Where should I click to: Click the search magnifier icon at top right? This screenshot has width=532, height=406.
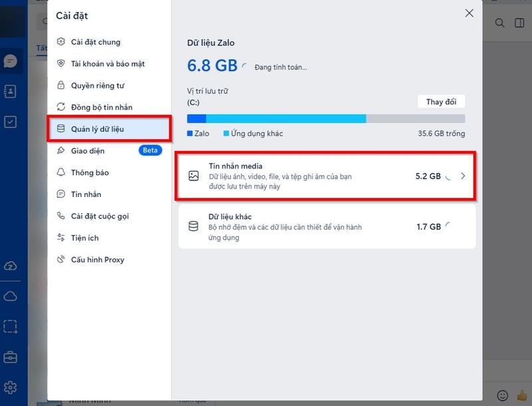click(x=499, y=23)
